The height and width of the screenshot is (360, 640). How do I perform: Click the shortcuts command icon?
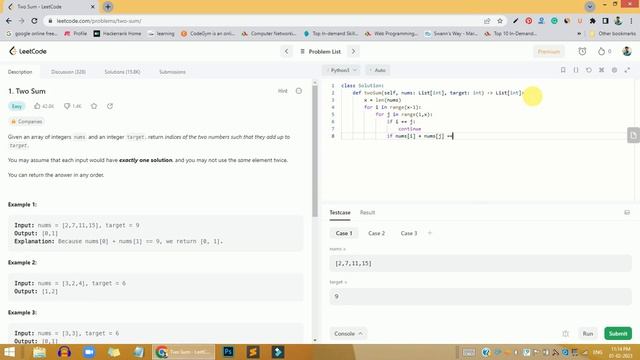601,70
